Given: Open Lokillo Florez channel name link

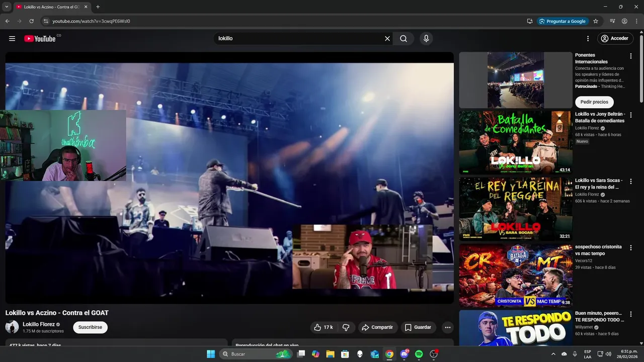Looking at the screenshot, I should (x=39, y=324).
